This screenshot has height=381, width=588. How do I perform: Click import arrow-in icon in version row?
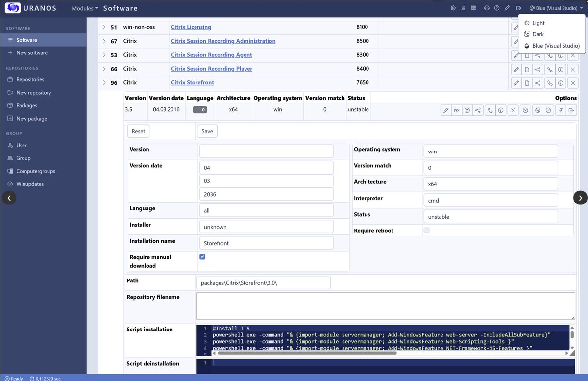[561, 111]
